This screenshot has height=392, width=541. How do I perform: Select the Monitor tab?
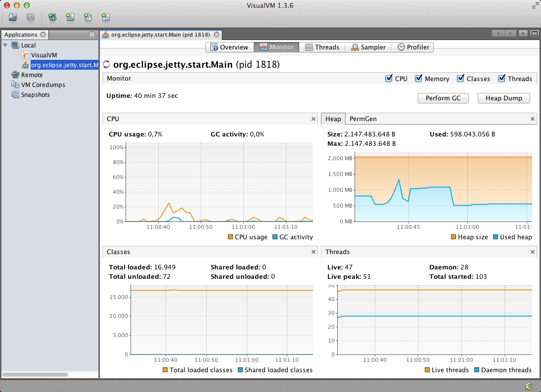pyautogui.click(x=277, y=47)
